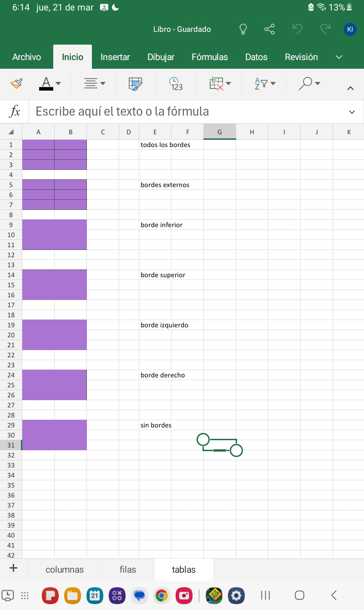Open Chrome from the taskbar
The image size is (364, 610).
click(161, 595)
